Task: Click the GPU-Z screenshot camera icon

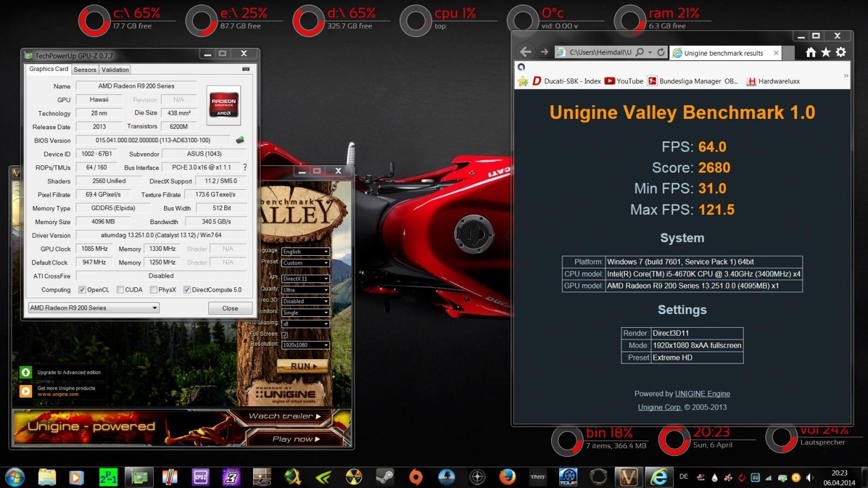Action: pos(246,69)
